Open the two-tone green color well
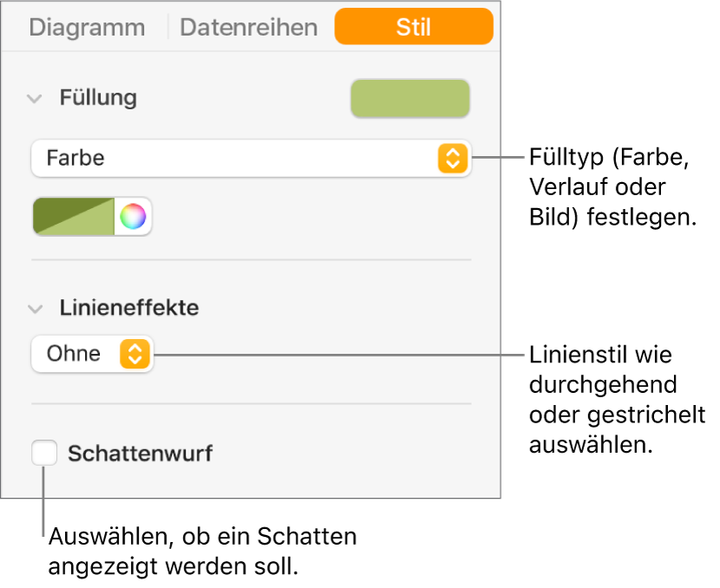 point(74,217)
